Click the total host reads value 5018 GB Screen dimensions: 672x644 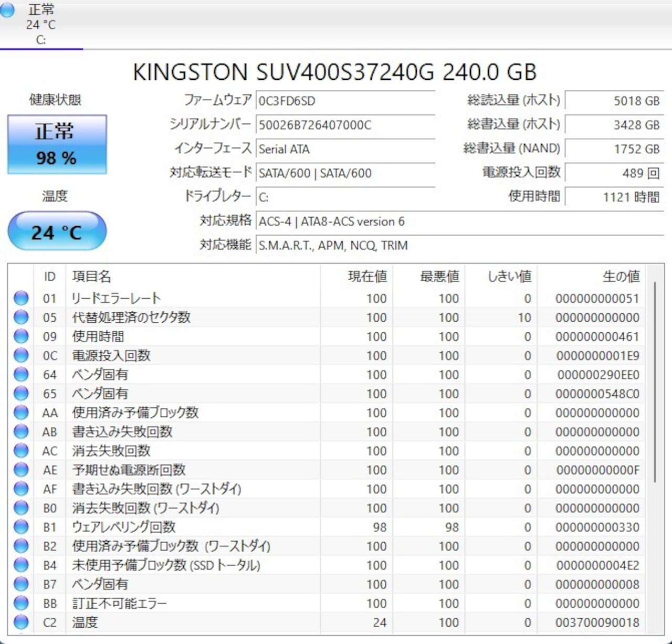[x=614, y=101]
